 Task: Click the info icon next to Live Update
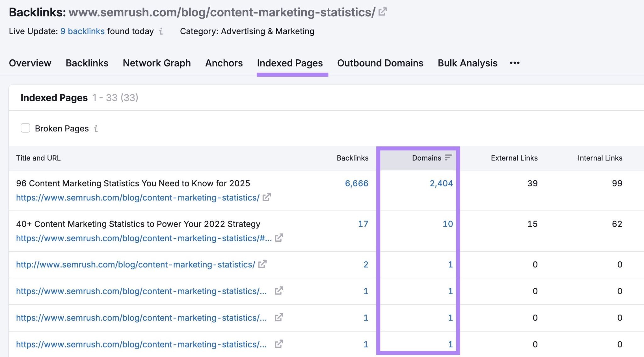pos(161,31)
